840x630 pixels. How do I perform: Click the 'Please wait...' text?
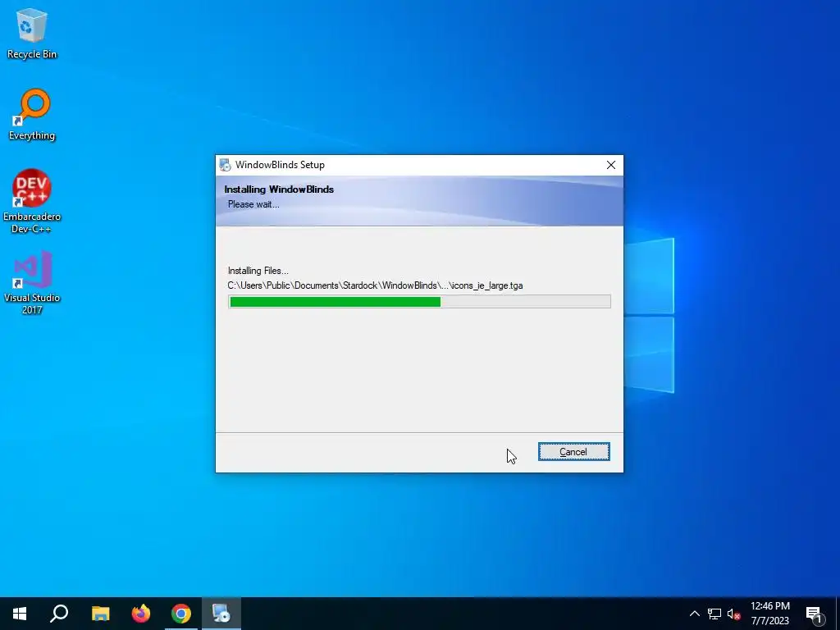pos(253,204)
